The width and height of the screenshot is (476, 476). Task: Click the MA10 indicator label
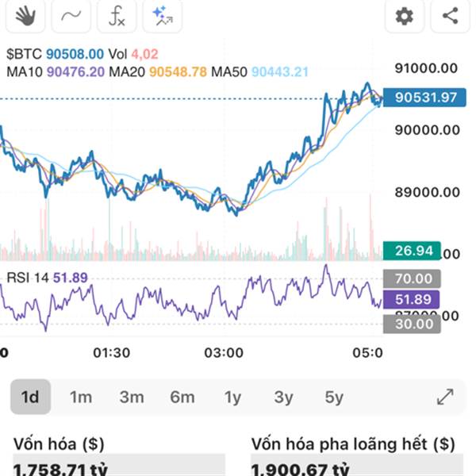25,71
